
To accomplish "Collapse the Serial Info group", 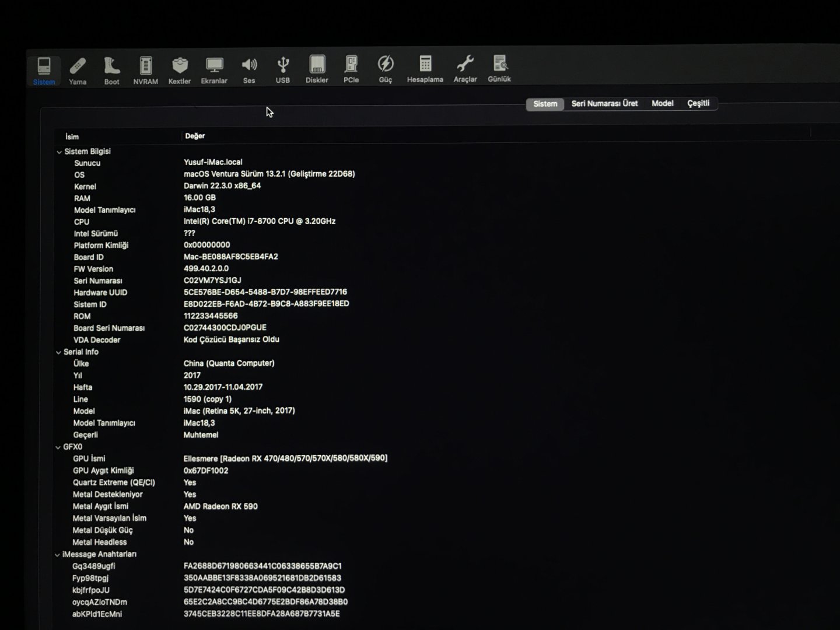I will [58, 352].
